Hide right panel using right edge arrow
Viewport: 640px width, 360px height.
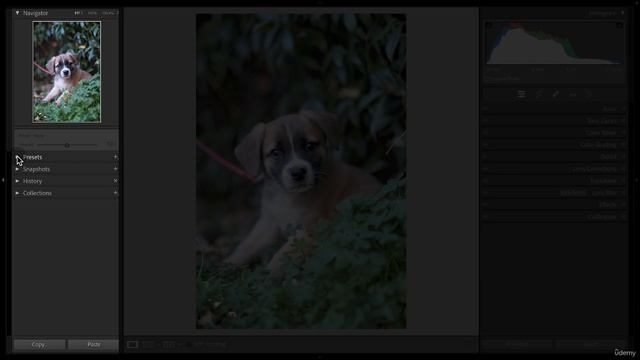[x=637, y=180]
